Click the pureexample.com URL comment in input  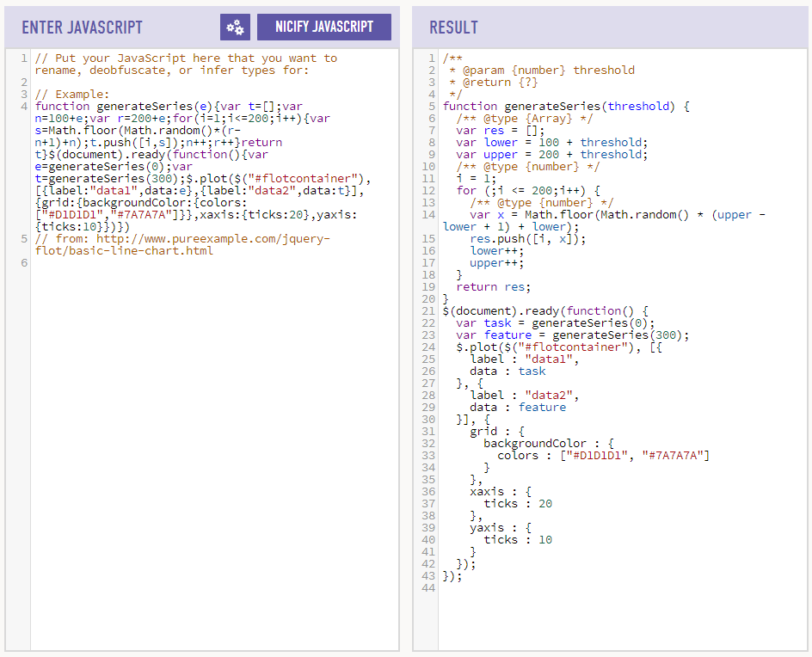click(182, 245)
